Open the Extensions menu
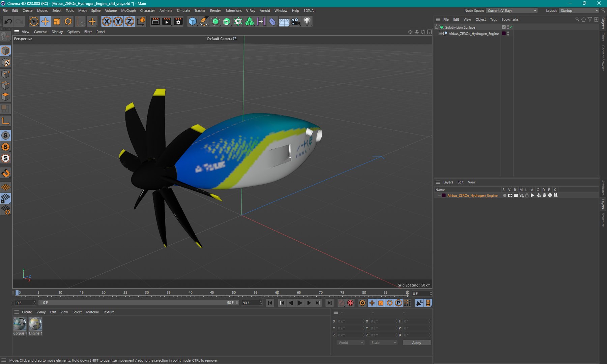 [233, 11]
